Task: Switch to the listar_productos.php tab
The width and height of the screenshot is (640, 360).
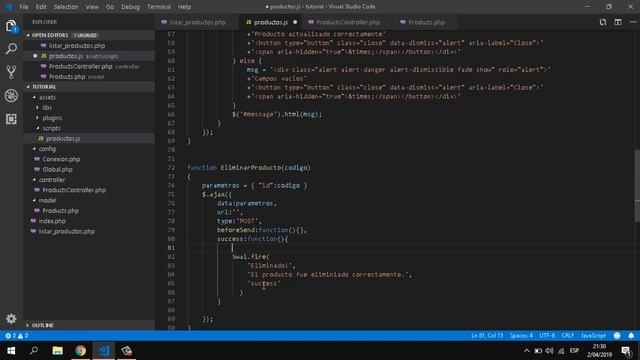Action: (197, 22)
